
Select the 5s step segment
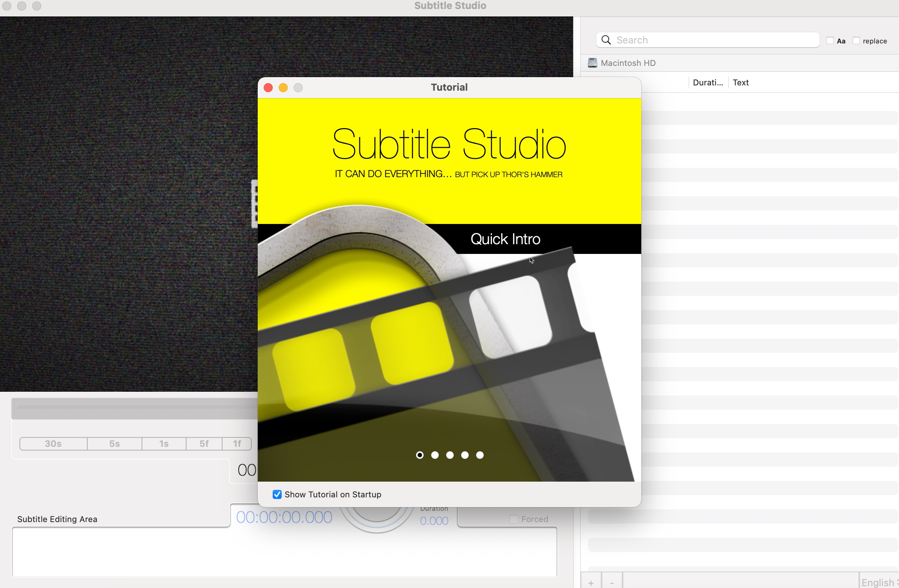(115, 444)
